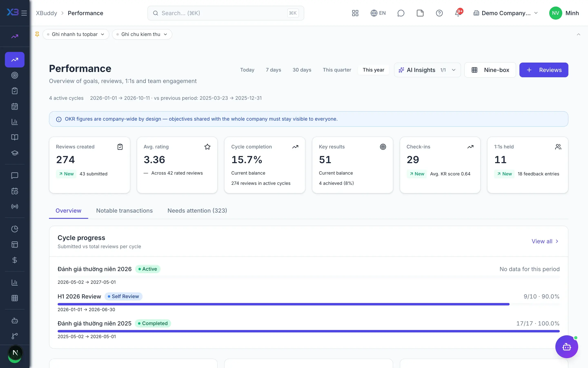Open the message square sidebar icon
Viewport: 588px width, 368px height.
pos(14,175)
